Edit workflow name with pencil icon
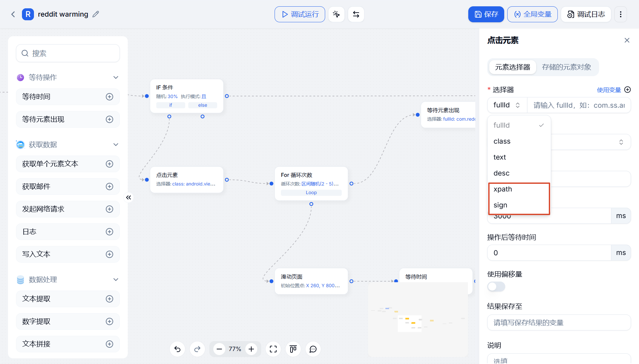 [96, 14]
